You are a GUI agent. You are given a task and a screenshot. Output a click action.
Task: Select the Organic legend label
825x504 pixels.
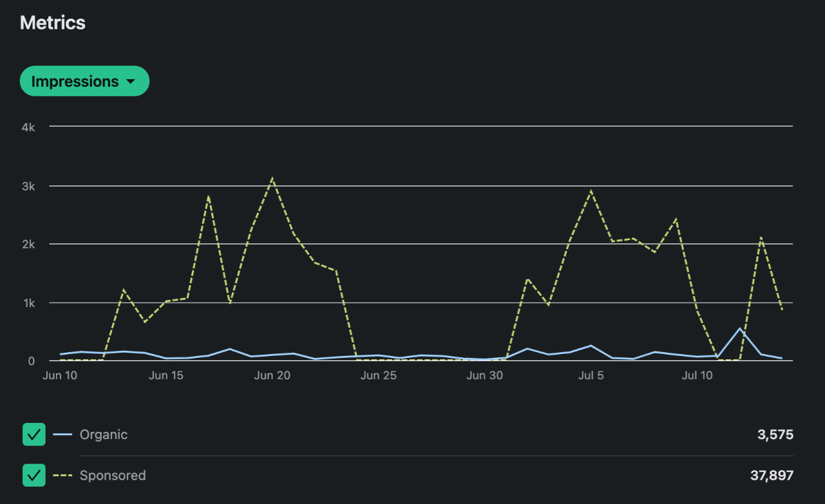click(x=104, y=434)
